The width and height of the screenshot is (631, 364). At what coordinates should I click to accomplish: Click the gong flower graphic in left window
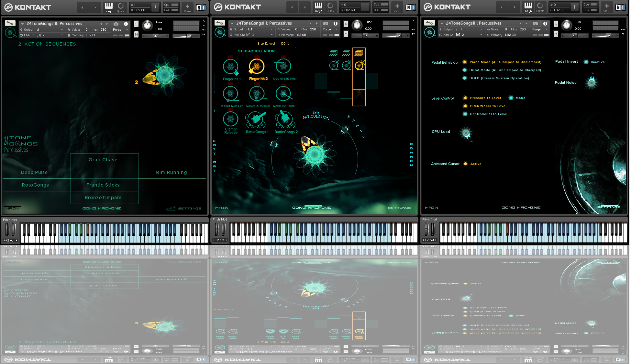coord(164,75)
